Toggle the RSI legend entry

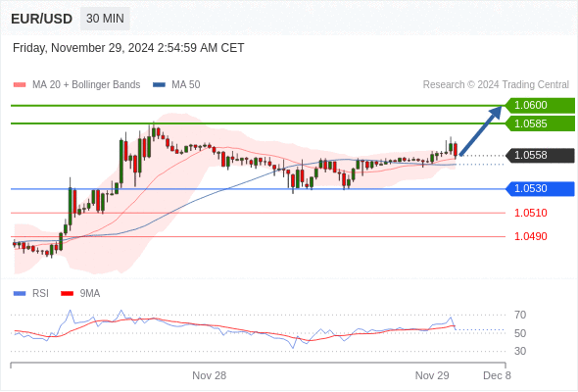click(31, 294)
